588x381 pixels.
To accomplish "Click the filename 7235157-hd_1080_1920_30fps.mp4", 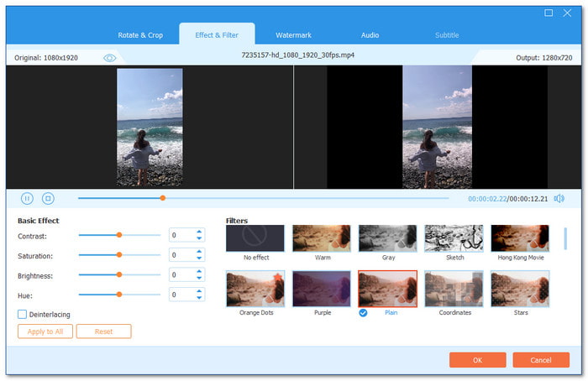I will pyautogui.click(x=297, y=55).
